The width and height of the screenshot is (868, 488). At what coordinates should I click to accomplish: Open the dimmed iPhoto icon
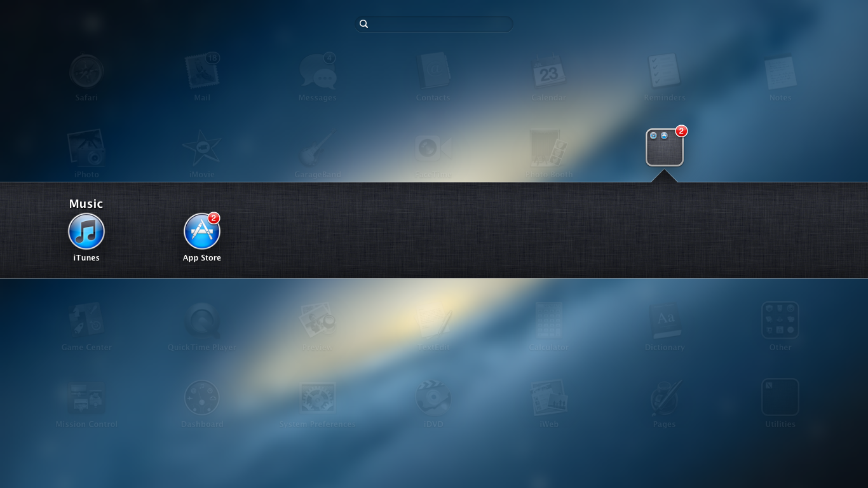click(x=86, y=147)
